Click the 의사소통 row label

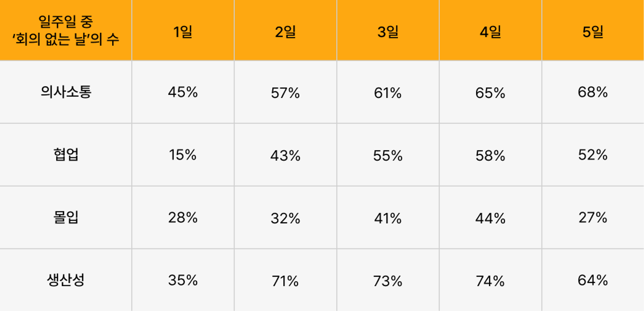(x=66, y=92)
